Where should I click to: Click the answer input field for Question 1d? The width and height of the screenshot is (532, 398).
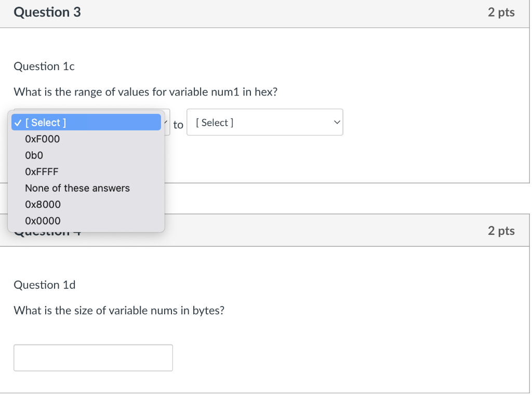tap(93, 357)
